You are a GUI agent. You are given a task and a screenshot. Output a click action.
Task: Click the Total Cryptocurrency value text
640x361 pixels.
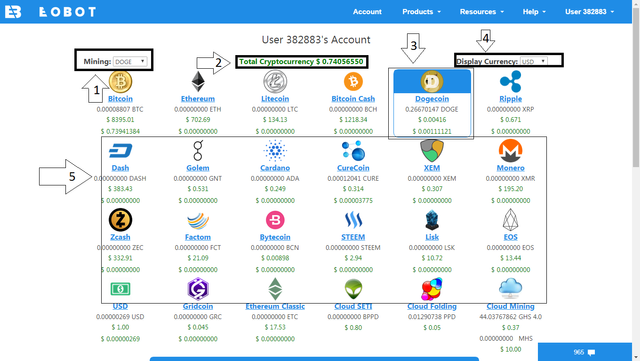(x=301, y=62)
